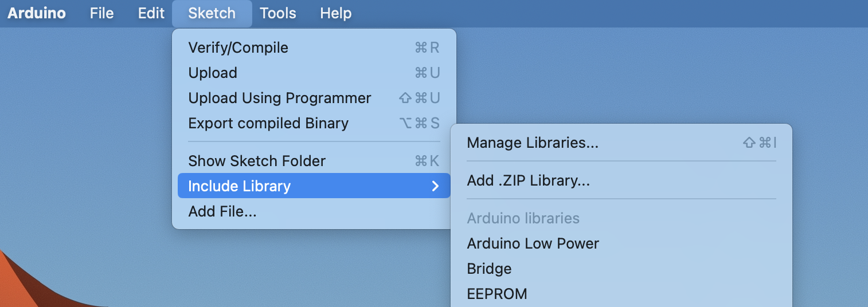Open the Tools menu
This screenshot has width=868, height=307.
(x=277, y=13)
